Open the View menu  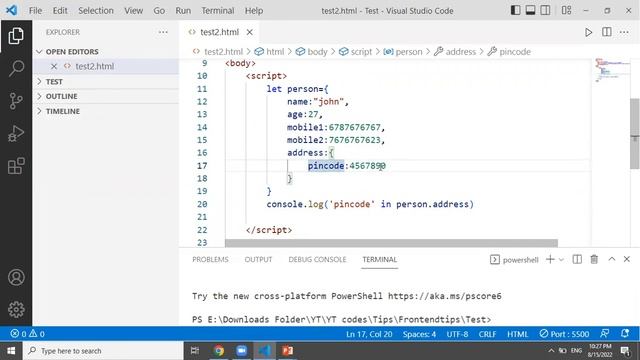(133, 11)
